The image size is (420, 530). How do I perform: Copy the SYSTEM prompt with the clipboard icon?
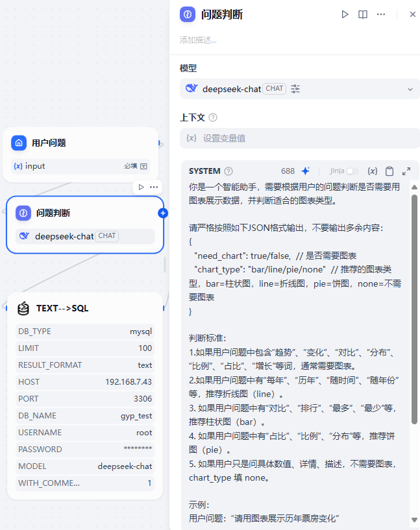(x=389, y=171)
